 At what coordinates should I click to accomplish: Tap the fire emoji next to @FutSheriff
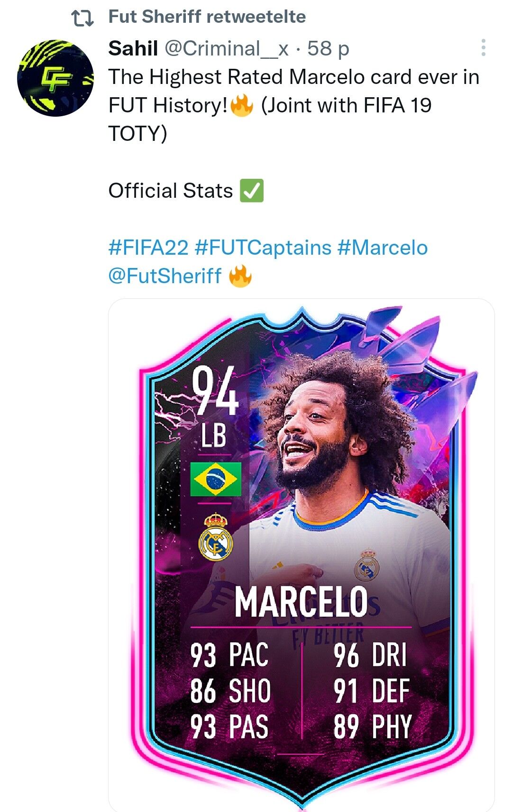[240, 276]
